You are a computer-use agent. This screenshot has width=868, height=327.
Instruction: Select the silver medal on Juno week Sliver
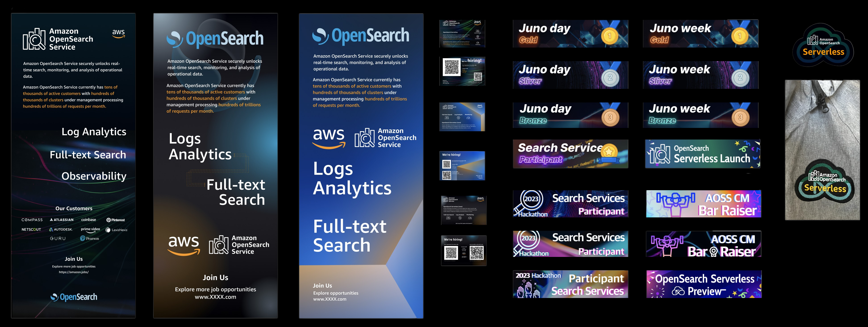(740, 77)
